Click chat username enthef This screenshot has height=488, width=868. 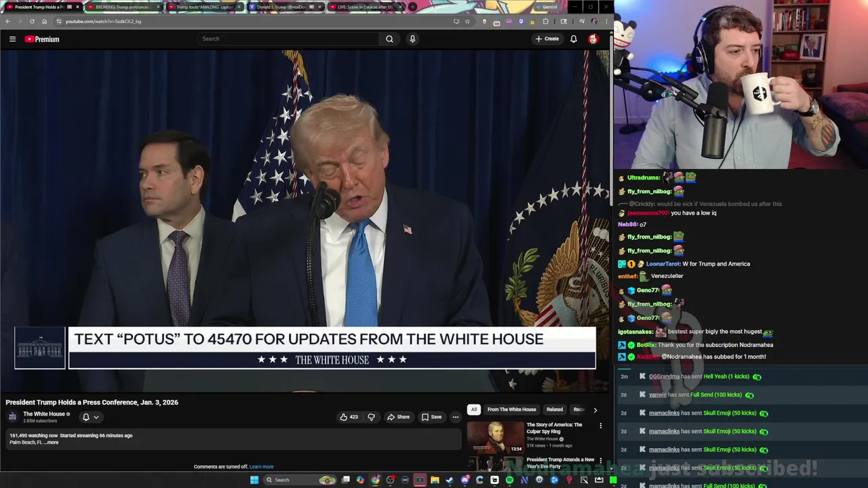click(x=628, y=276)
